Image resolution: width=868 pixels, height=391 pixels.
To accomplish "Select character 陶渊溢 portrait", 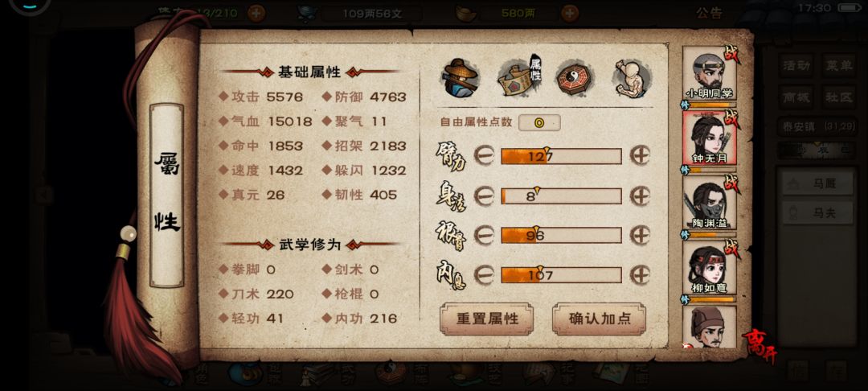I will click(709, 203).
